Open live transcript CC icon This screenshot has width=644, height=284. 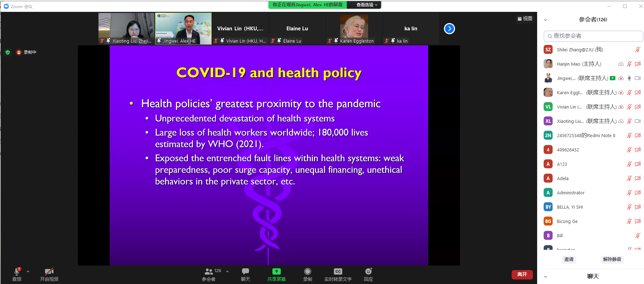tap(338, 271)
